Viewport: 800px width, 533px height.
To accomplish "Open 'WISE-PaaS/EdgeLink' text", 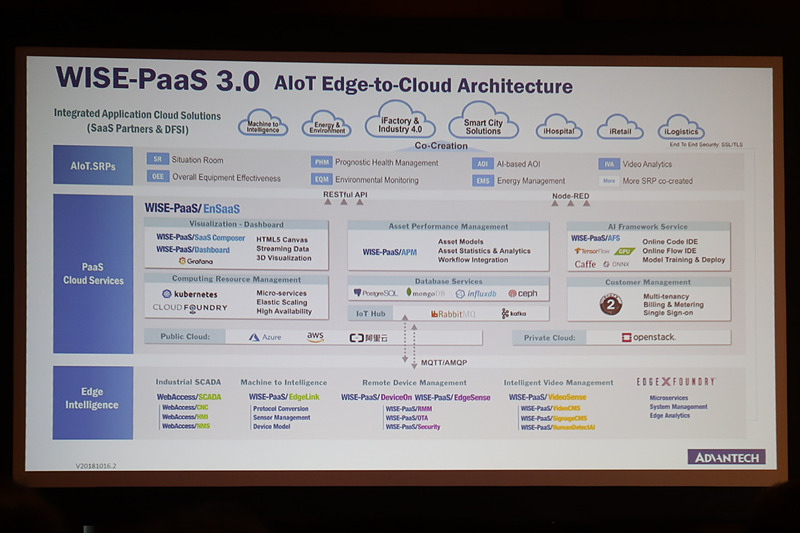I will click(284, 397).
